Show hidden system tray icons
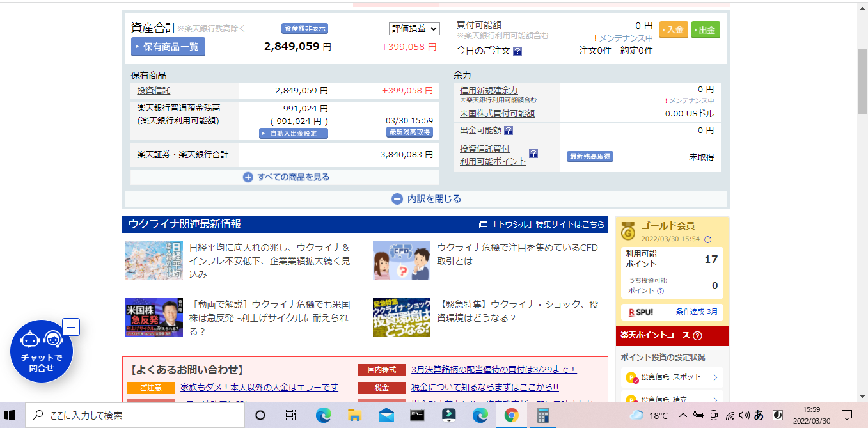 [x=683, y=415]
